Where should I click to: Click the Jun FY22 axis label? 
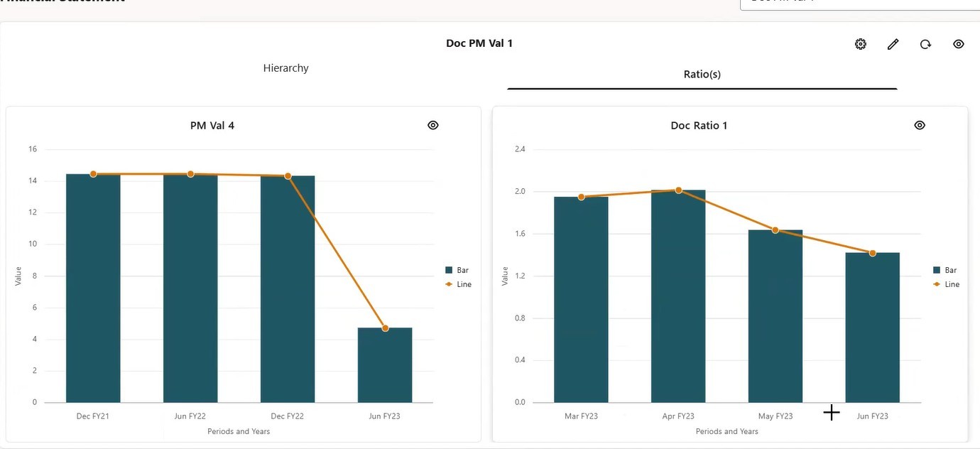(190, 416)
